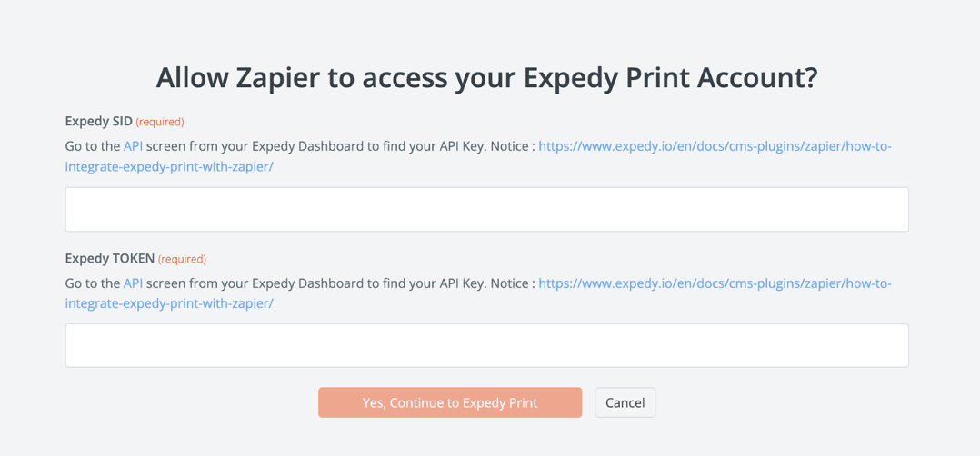This screenshot has height=456, width=980.
Task: Click the Expedy SID input field
Action: [x=486, y=209]
